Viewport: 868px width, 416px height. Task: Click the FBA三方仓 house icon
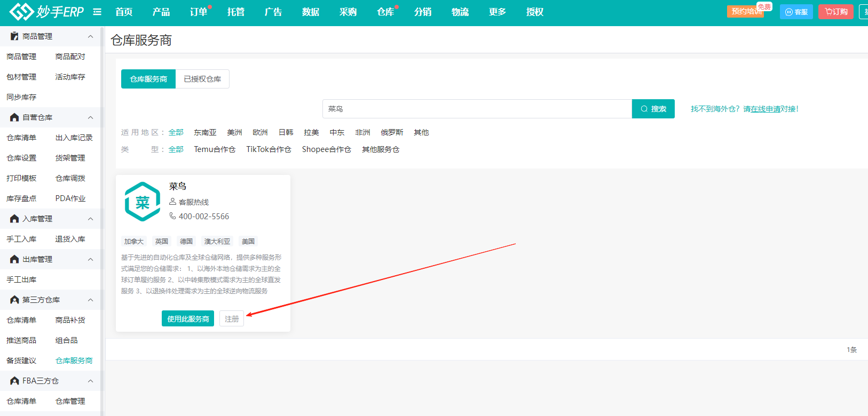[14, 381]
